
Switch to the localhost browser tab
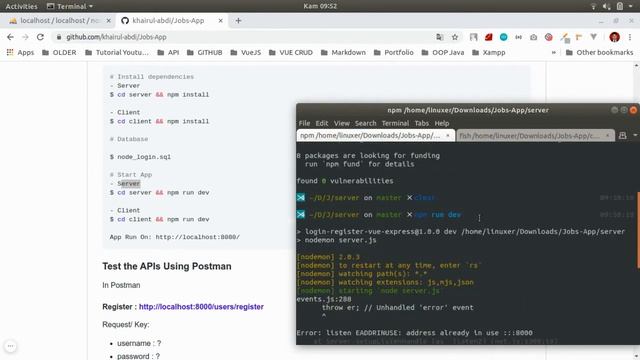pos(60,20)
